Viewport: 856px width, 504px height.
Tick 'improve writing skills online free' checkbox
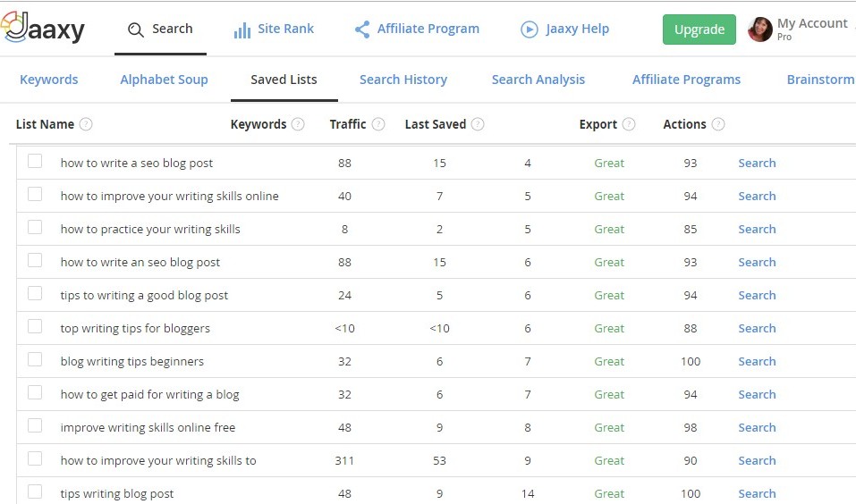coord(35,425)
